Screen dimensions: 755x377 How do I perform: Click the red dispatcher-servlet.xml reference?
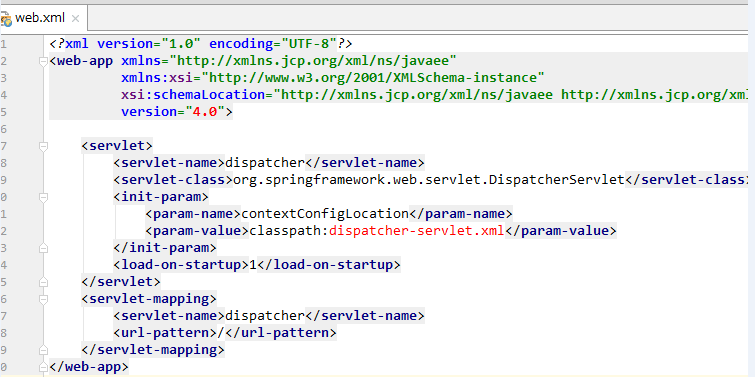coord(417,231)
